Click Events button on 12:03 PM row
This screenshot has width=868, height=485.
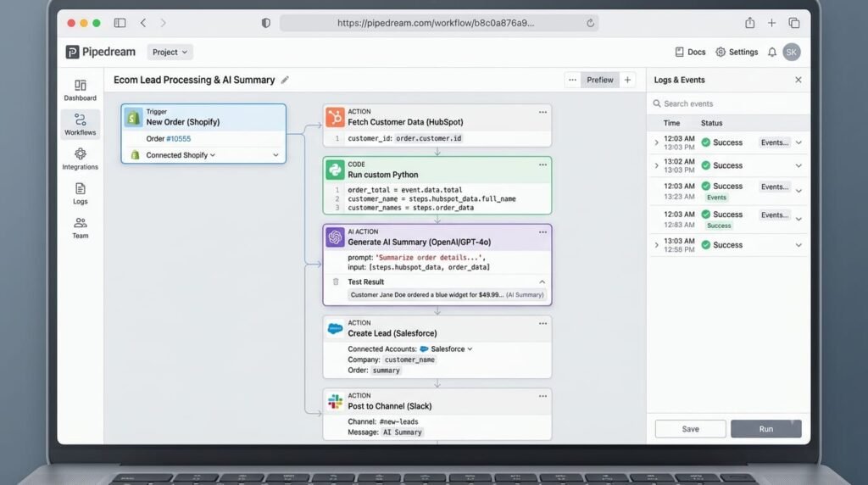coord(775,142)
